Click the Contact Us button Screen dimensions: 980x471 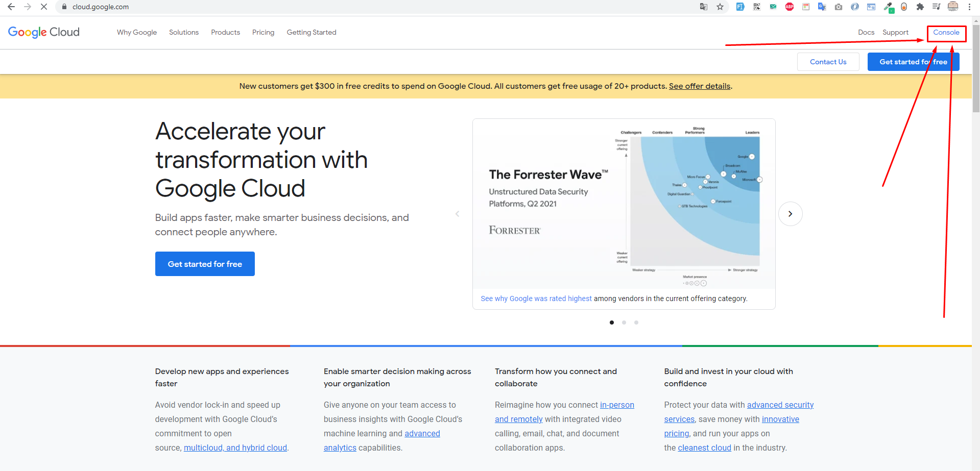pyautogui.click(x=828, y=62)
